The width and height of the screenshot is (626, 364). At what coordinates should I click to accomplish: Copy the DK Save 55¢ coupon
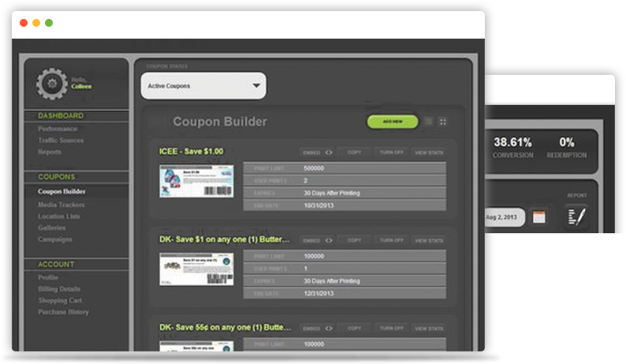(x=354, y=328)
